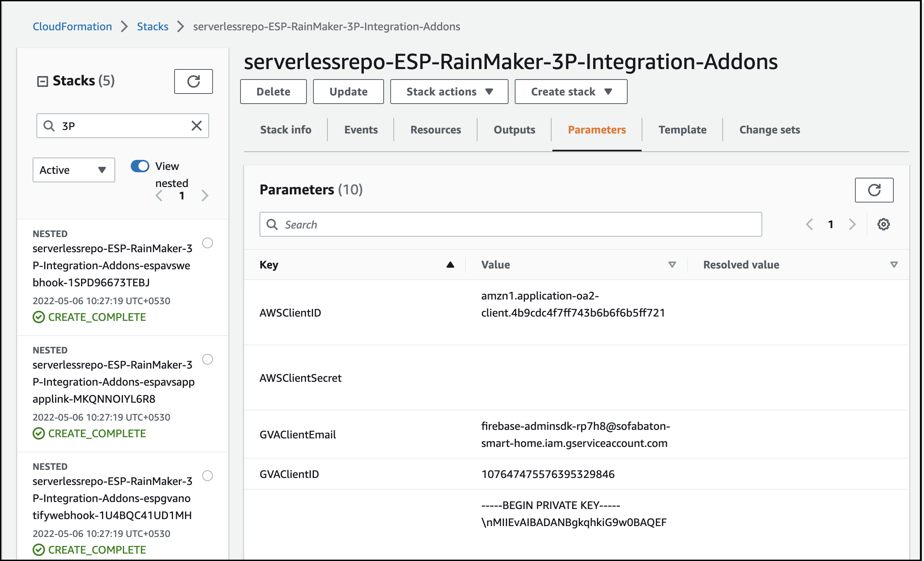Open the espgvanotifywebhook-1U4BQC41UD1MH nested stack
Image resolution: width=924 pixels, height=561 pixels.
tap(112, 498)
